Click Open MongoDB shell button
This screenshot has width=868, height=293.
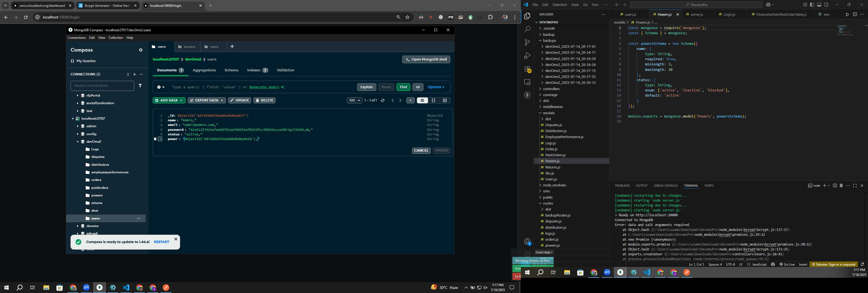pos(426,59)
